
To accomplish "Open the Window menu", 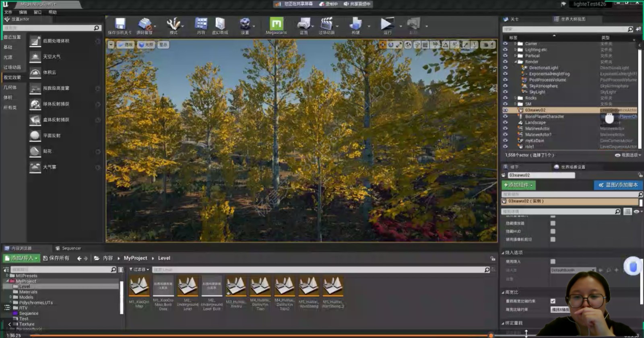I will coord(37,12).
